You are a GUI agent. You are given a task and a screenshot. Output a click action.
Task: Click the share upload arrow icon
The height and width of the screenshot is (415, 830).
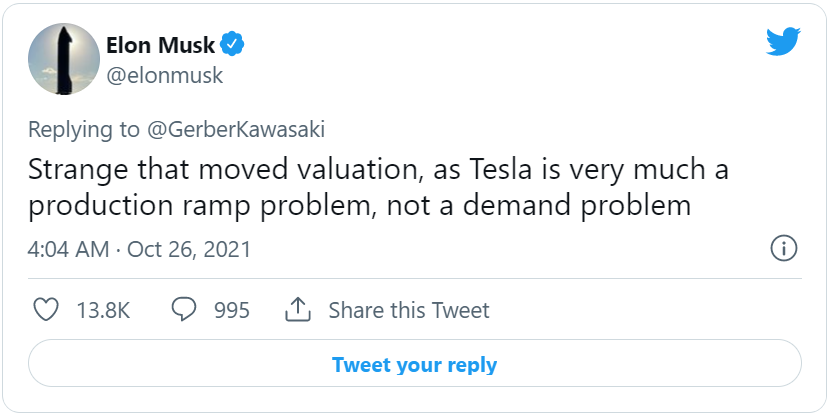(x=298, y=310)
